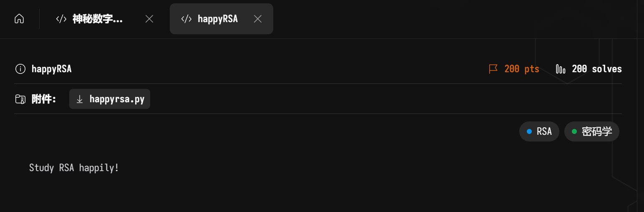
Task: Close the 神秘数字 tab
Action: pyautogui.click(x=149, y=19)
